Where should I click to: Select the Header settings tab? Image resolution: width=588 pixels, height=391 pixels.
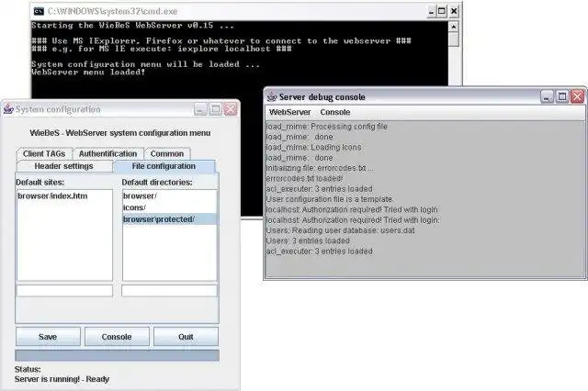(63, 166)
